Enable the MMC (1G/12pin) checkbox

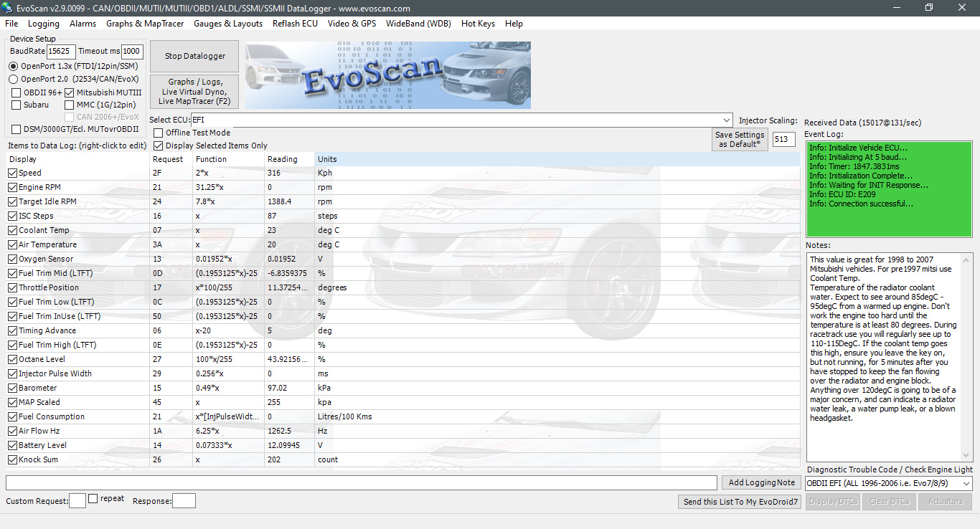click(70, 105)
